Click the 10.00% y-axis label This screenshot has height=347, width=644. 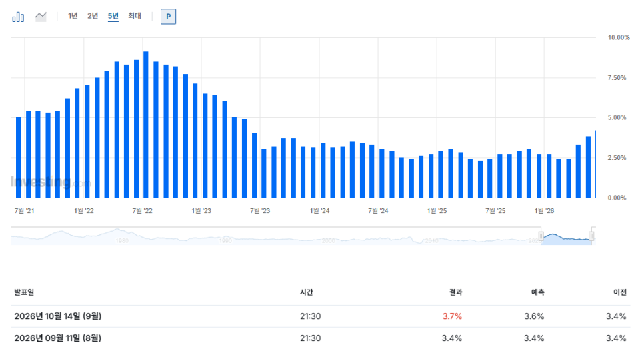point(619,37)
